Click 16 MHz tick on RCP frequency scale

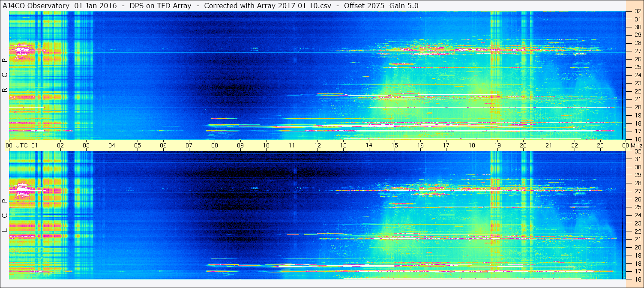click(637, 139)
